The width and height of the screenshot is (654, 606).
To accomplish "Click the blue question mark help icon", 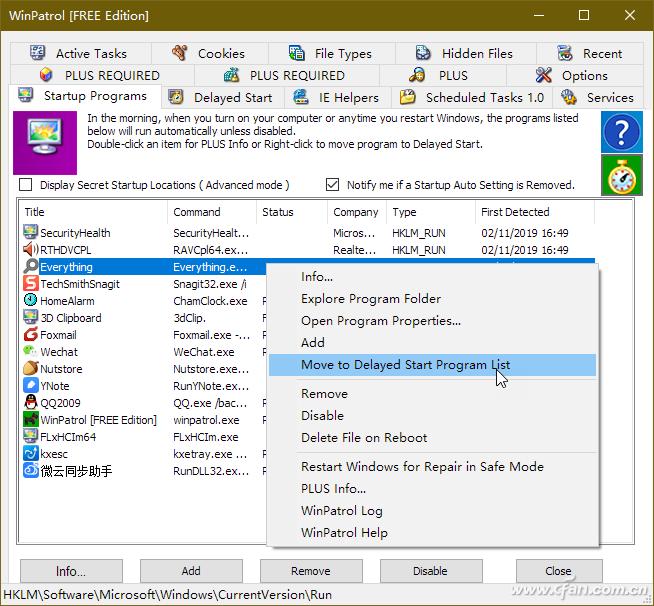I will click(621, 132).
